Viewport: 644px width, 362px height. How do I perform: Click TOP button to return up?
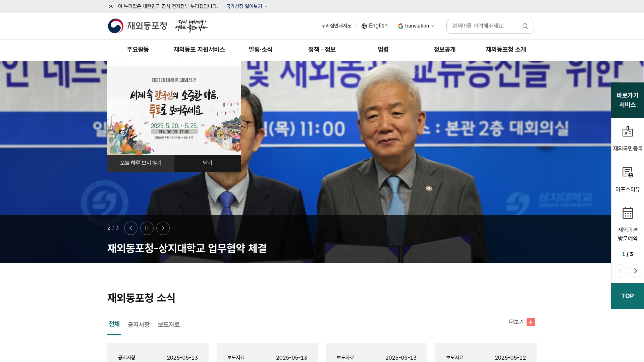[628, 296]
